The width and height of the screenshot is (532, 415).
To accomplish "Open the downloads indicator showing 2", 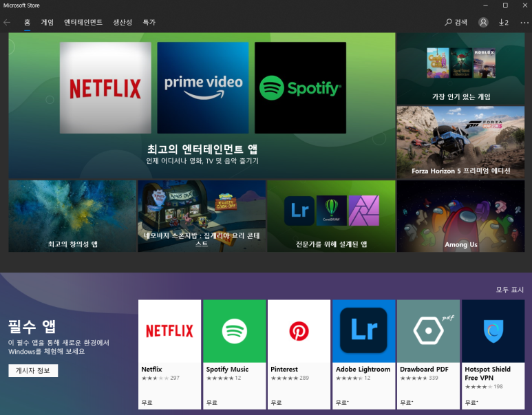I will point(504,23).
